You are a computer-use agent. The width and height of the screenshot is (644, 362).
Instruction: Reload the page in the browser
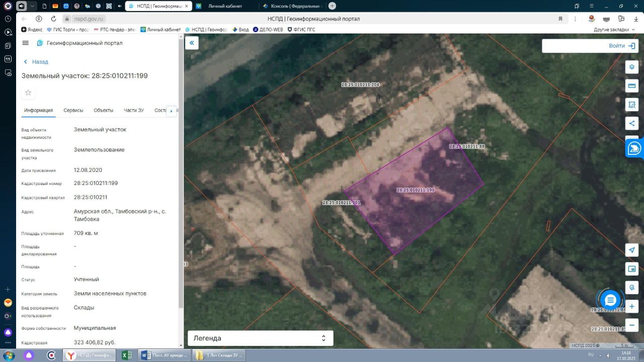tap(53, 19)
